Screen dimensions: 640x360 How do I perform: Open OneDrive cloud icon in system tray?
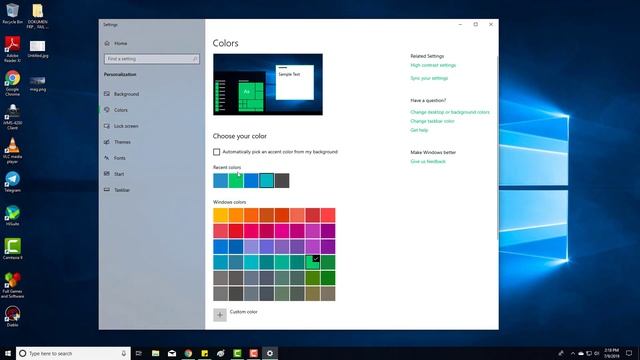coord(581,353)
